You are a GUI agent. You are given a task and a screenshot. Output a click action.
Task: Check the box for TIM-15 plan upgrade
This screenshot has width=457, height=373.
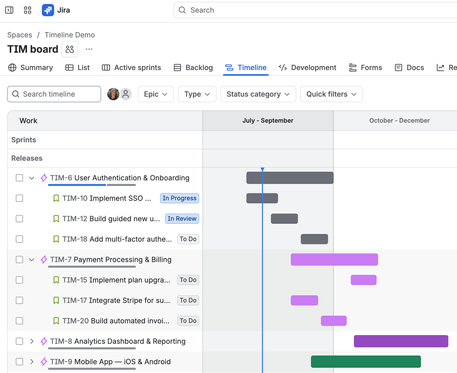pyautogui.click(x=19, y=280)
